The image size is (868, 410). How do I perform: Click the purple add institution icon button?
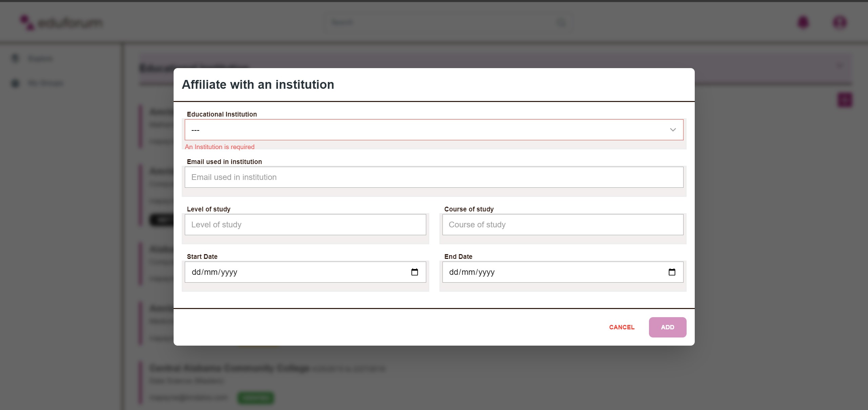coord(845,100)
